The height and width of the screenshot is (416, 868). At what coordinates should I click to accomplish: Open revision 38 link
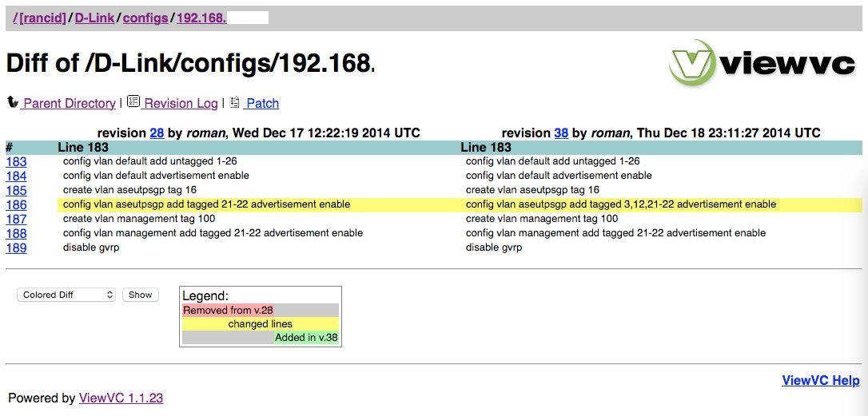tap(561, 133)
